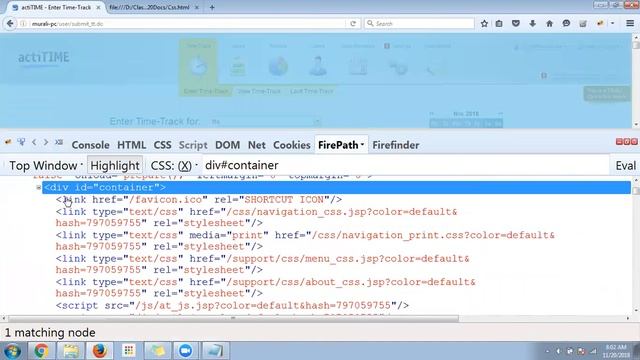Switch to Firefox in the taskbar
Image resolution: width=640 pixels, height=360 pixels.
(99, 351)
